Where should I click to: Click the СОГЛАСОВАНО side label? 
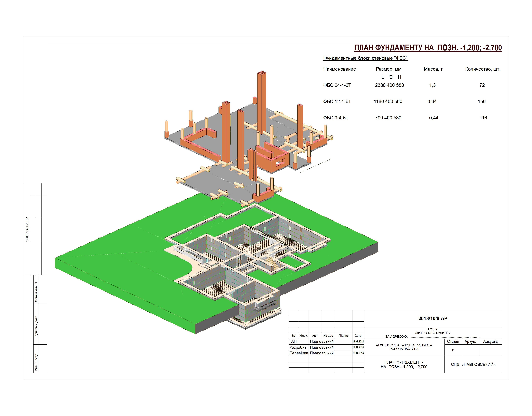pos(27,229)
